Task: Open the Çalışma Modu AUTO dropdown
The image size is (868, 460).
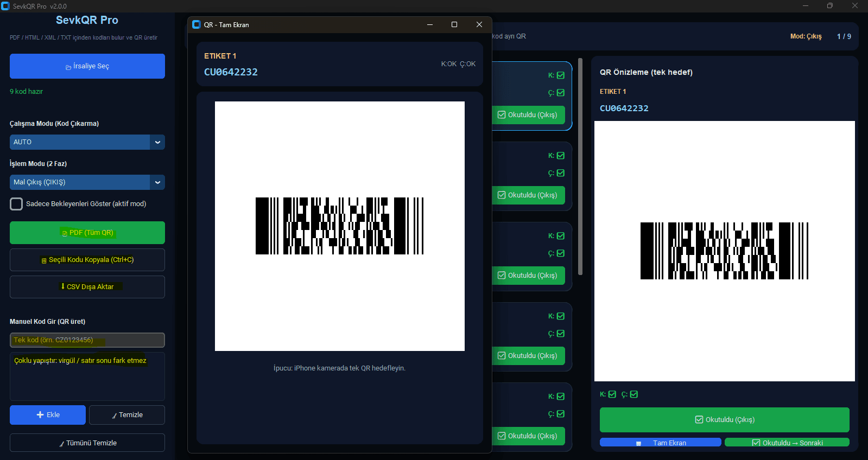Action: click(x=157, y=142)
